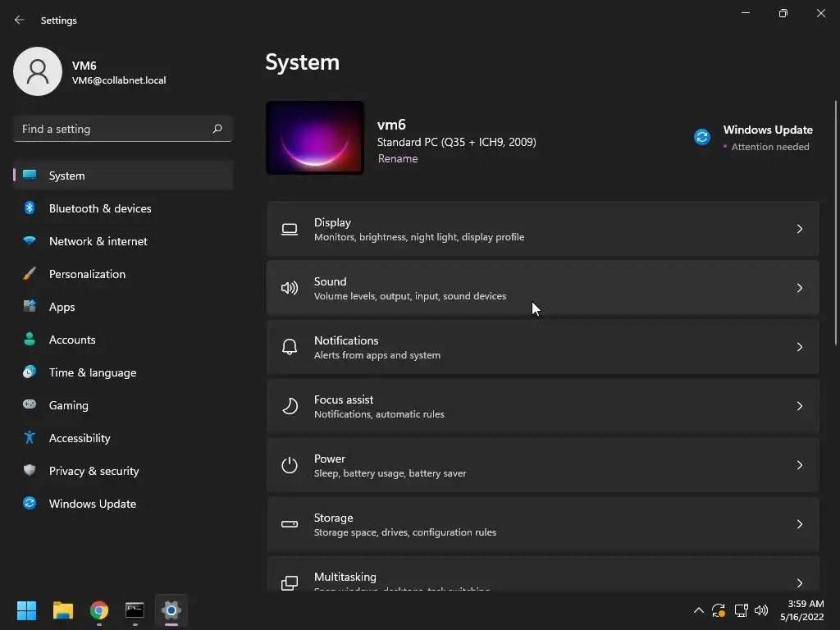
Task: Expand the Storage settings chevron
Action: [x=799, y=524]
